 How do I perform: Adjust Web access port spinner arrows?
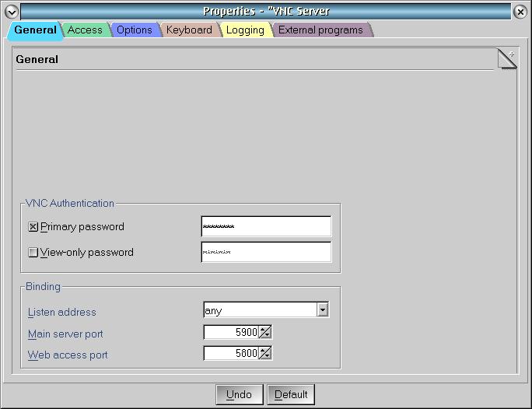pyautogui.click(x=265, y=353)
